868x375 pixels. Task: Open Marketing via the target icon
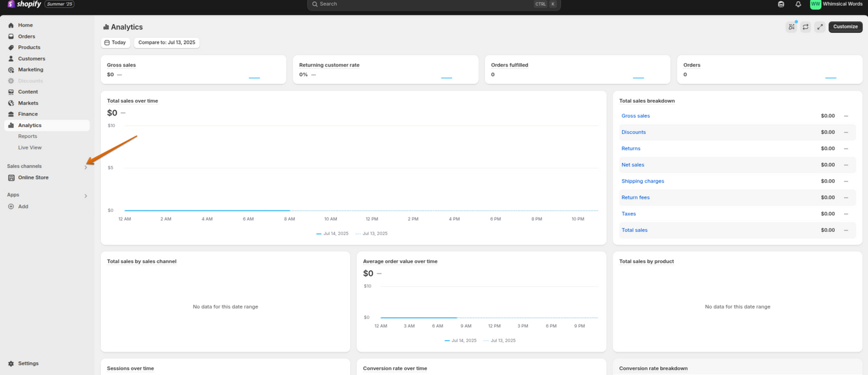click(x=11, y=70)
